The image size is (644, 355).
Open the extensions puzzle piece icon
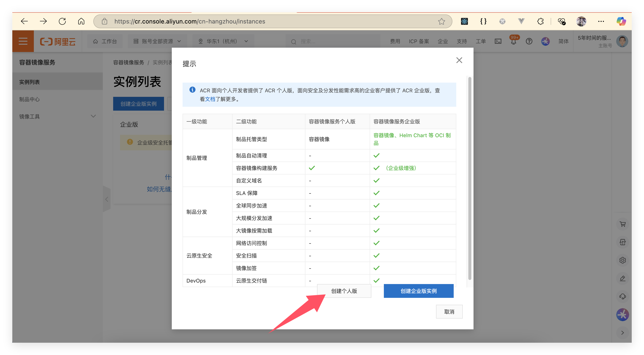[540, 21]
